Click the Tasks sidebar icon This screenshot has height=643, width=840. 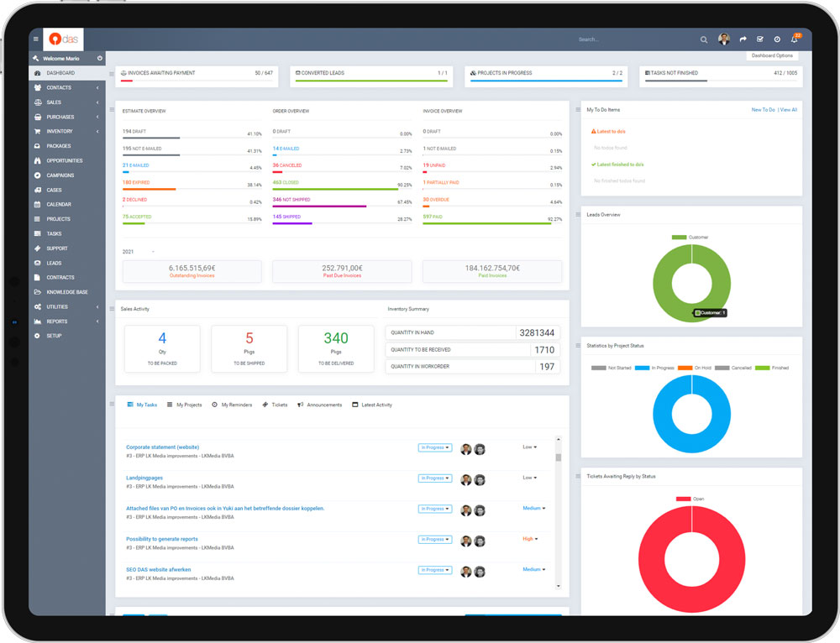coord(37,233)
